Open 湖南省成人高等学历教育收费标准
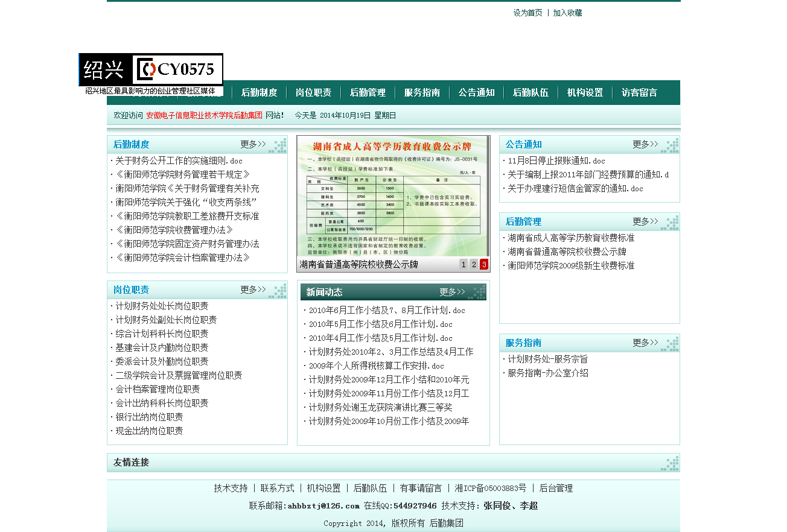Screen dimensions: 787x532 coord(571,238)
